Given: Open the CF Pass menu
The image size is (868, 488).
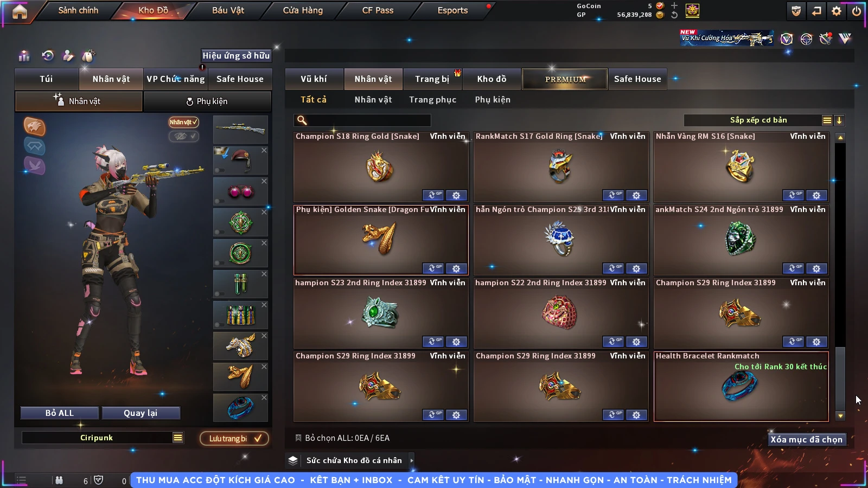Looking at the screenshot, I should coord(378,10).
